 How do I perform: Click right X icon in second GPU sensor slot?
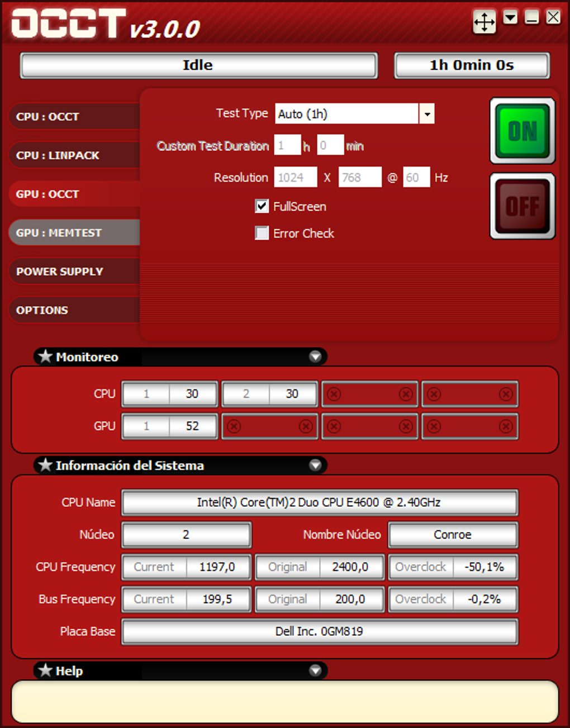coord(306,427)
